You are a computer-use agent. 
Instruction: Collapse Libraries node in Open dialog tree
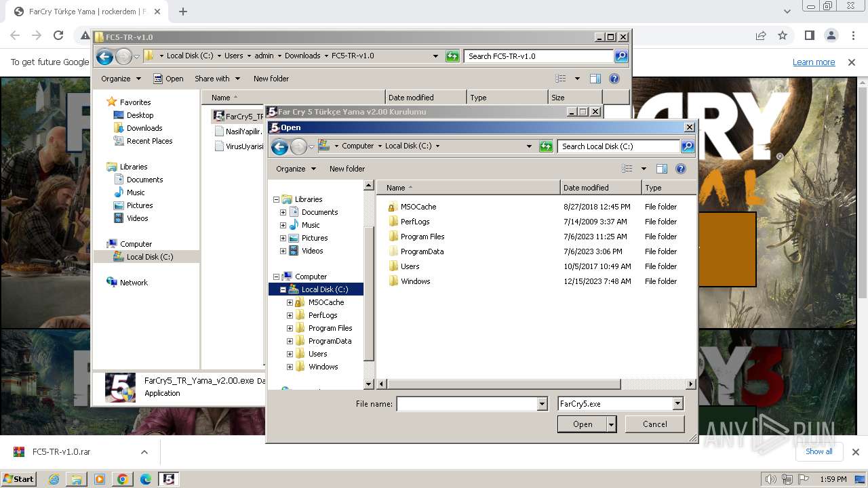(276, 199)
